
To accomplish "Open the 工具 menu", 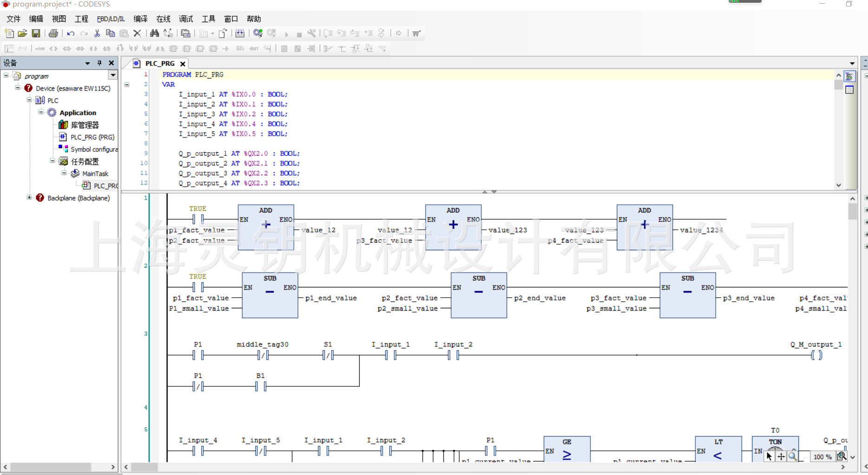I will (x=208, y=19).
